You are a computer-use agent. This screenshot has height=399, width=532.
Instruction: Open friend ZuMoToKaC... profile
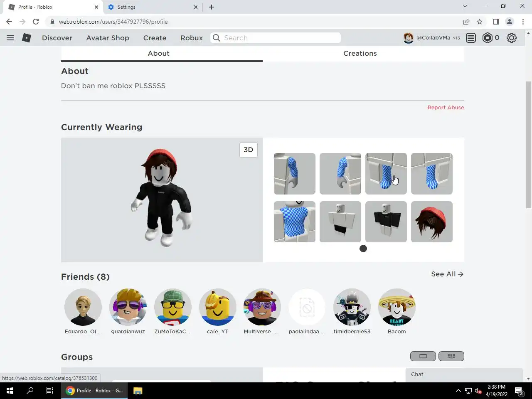coord(173,307)
